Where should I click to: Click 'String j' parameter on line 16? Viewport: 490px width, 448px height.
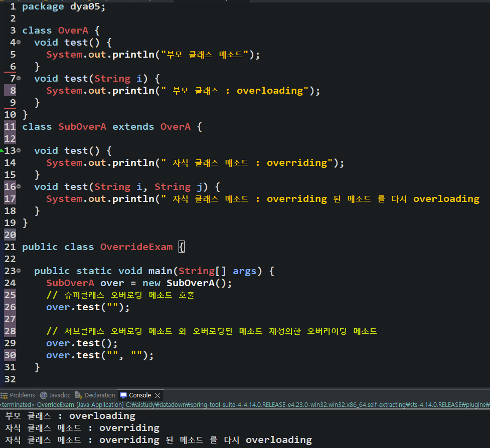click(x=179, y=187)
